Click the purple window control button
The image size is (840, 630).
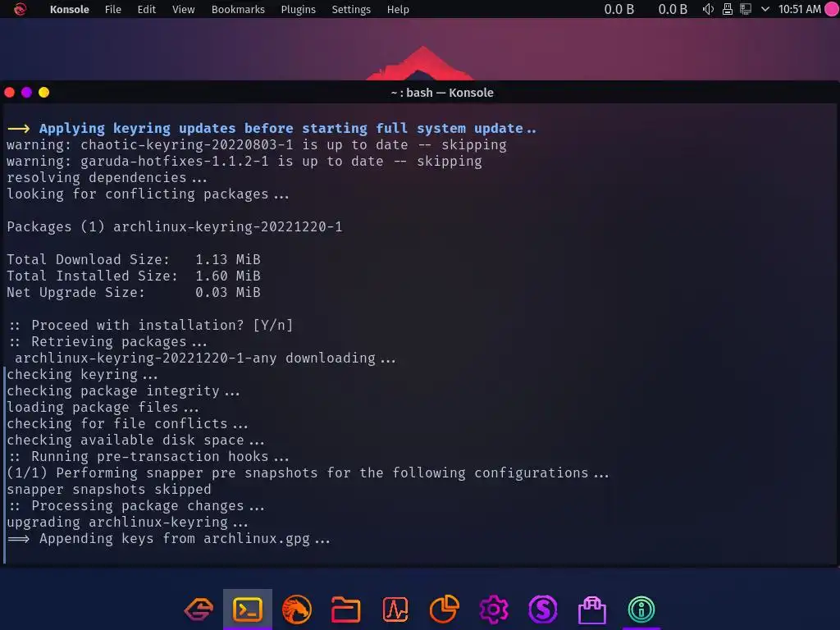point(27,92)
